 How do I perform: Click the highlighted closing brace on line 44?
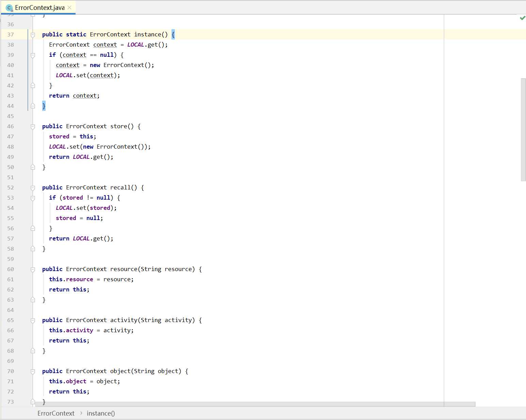[44, 106]
